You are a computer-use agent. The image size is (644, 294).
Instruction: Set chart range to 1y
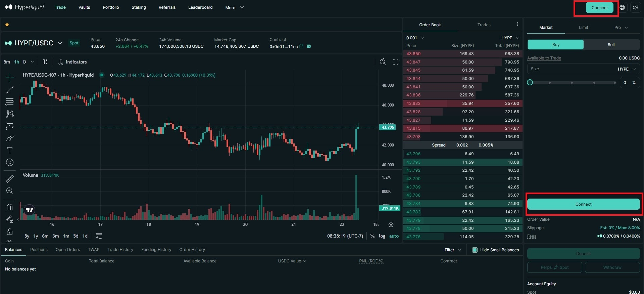tap(36, 236)
